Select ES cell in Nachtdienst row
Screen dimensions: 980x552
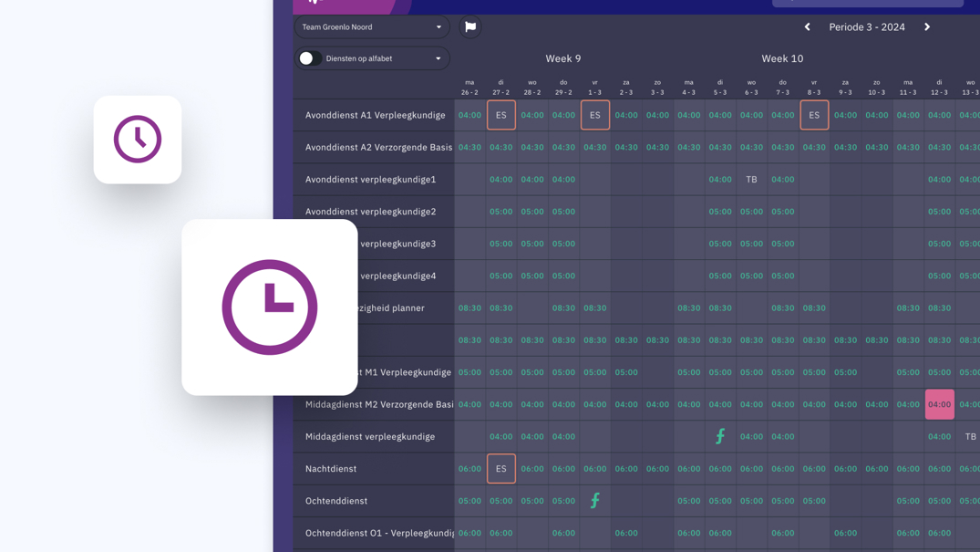(501, 469)
